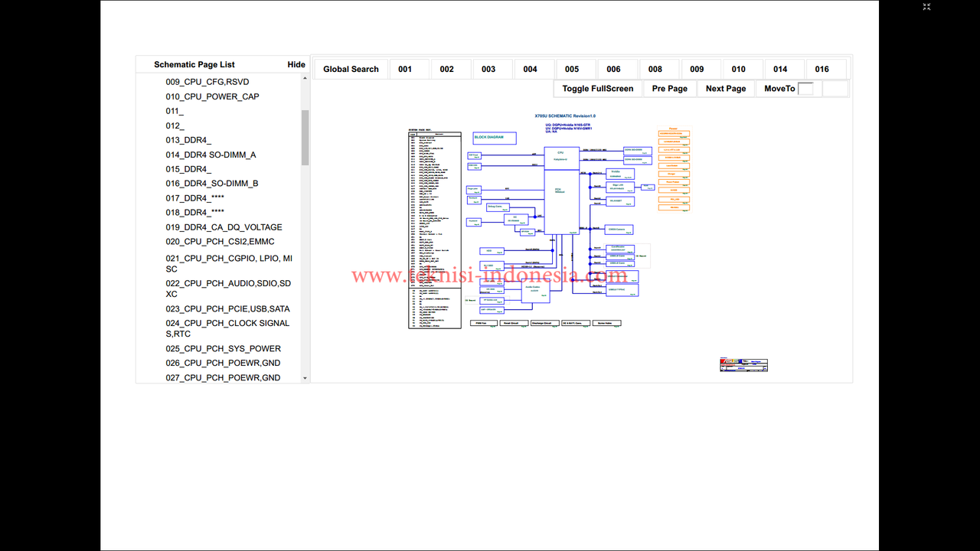
Task: Click the page list scrollbar thumb
Action: click(x=305, y=138)
